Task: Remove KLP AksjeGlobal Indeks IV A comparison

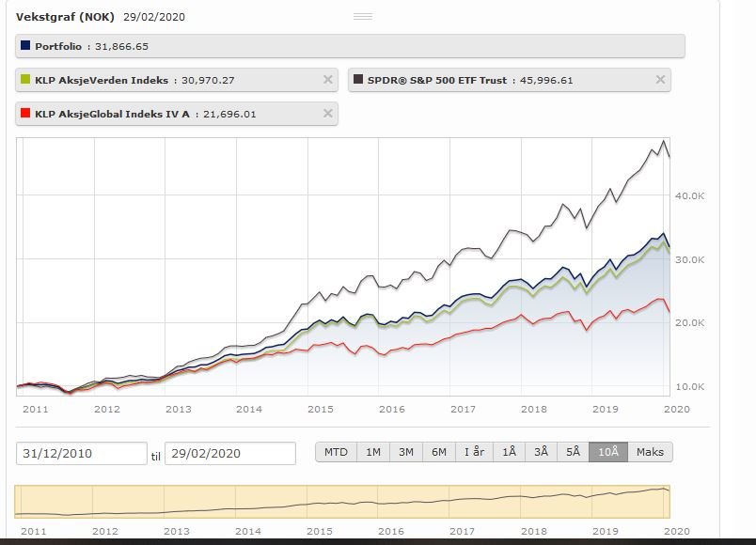Action: click(x=328, y=114)
